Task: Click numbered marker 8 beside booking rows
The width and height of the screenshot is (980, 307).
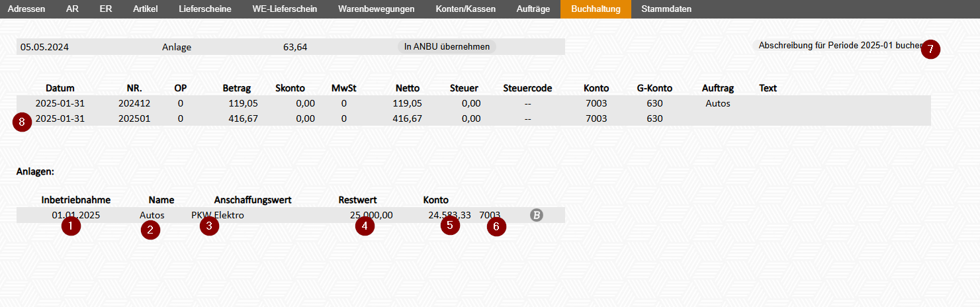Action: (x=22, y=122)
